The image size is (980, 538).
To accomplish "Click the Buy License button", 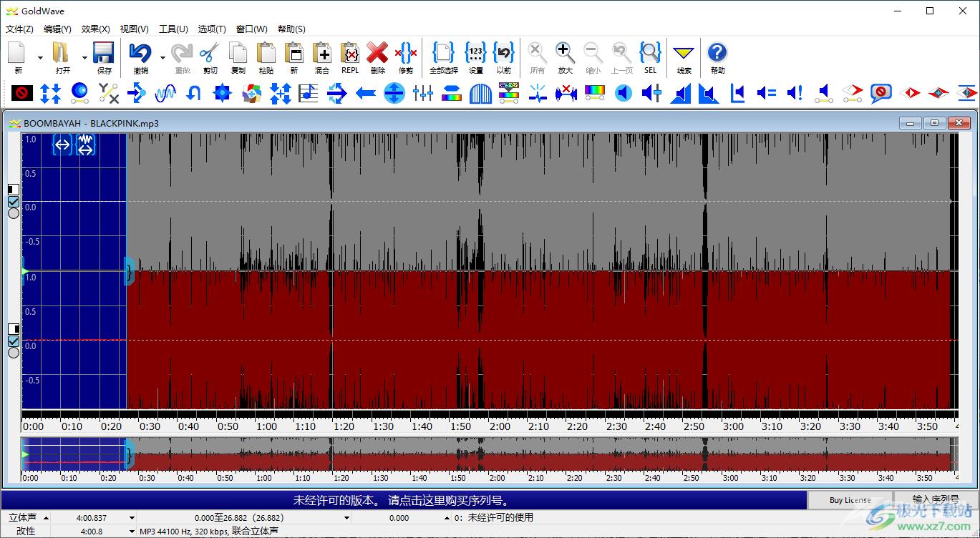I will (850, 500).
